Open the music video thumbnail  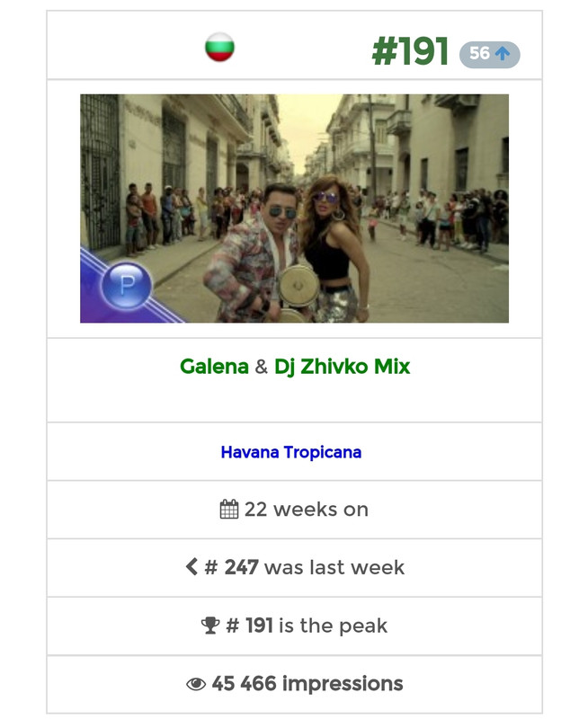click(295, 209)
